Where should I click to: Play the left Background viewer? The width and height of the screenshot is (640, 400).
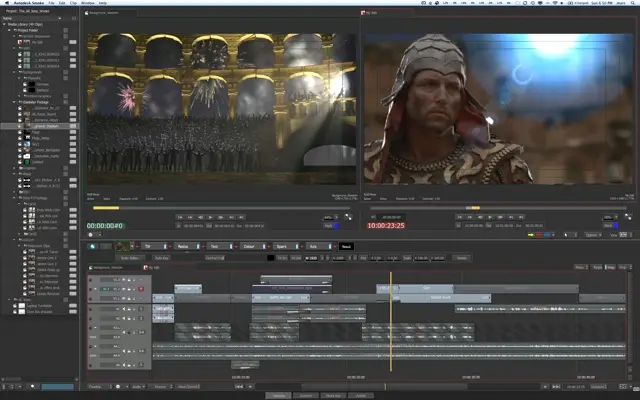click(x=211, y=217)
